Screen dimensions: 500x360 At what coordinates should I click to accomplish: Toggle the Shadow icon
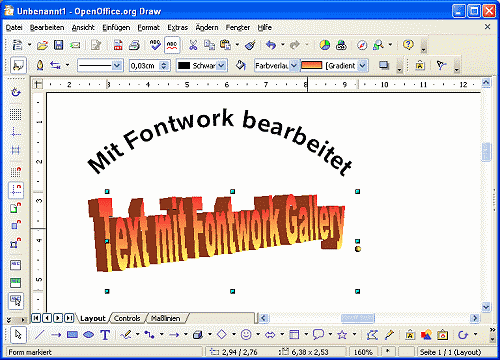384,65
